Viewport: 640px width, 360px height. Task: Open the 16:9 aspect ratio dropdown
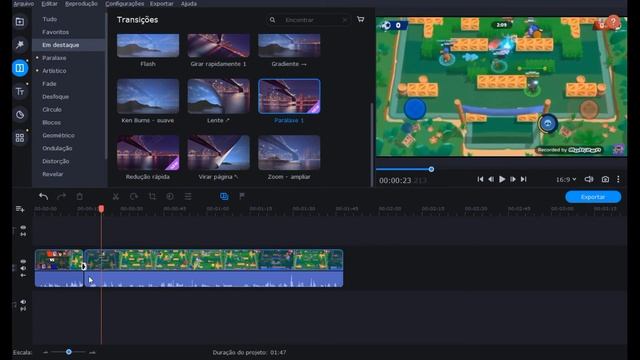(x=566, y=179)
